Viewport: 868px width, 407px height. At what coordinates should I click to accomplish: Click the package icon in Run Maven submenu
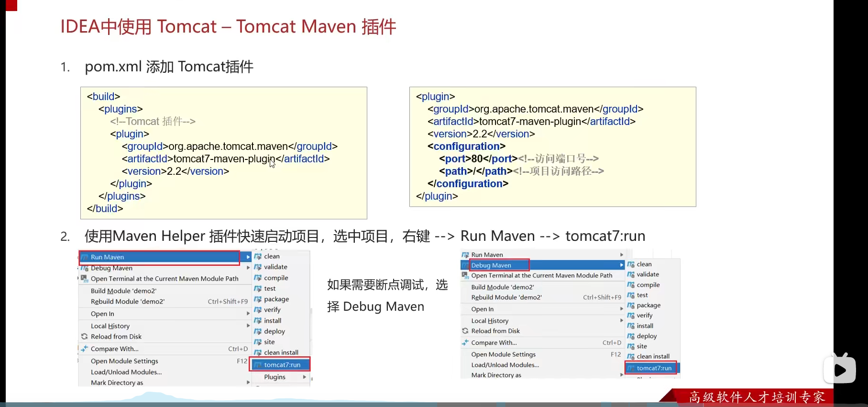pos(258,299)
